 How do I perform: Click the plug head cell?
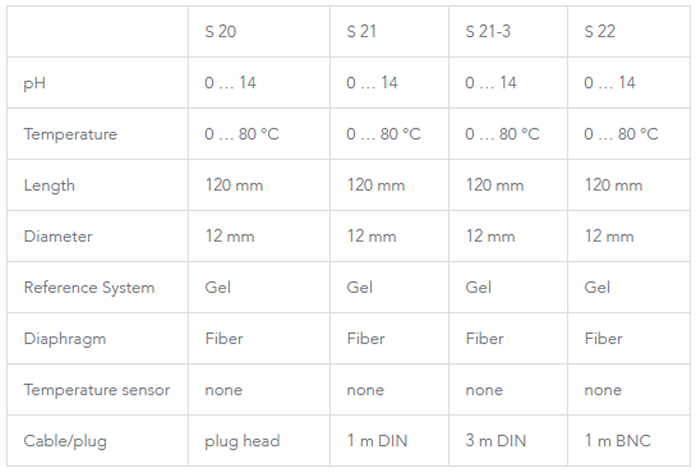pyautogui.click(x=241, y=440)
